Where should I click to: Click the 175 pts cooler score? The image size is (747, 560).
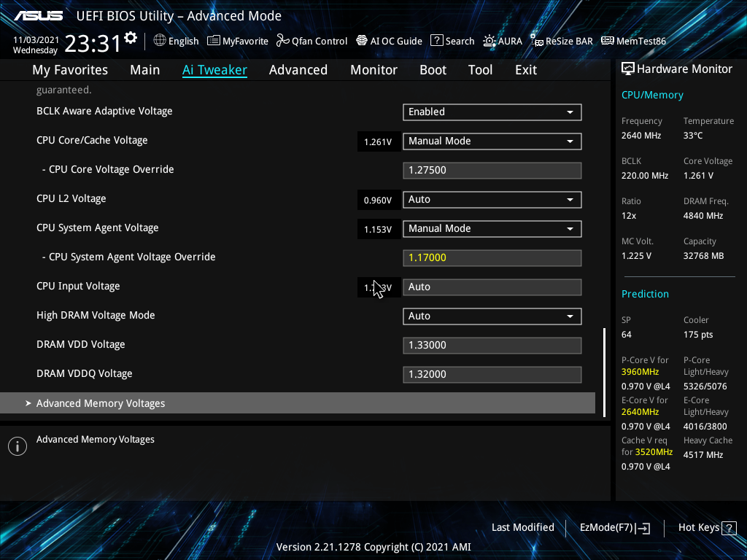click(698, 335)
